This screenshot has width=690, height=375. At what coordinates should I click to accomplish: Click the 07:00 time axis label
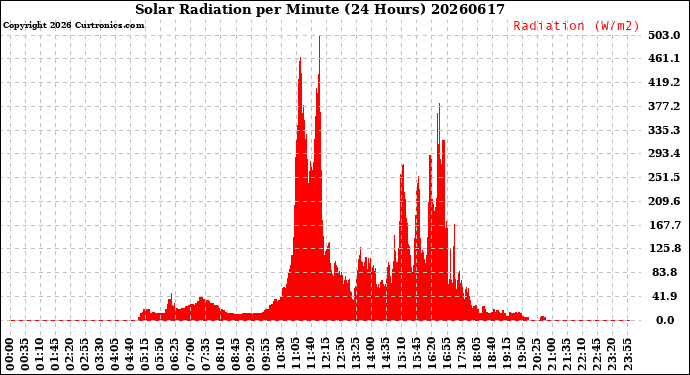point(191,355)
